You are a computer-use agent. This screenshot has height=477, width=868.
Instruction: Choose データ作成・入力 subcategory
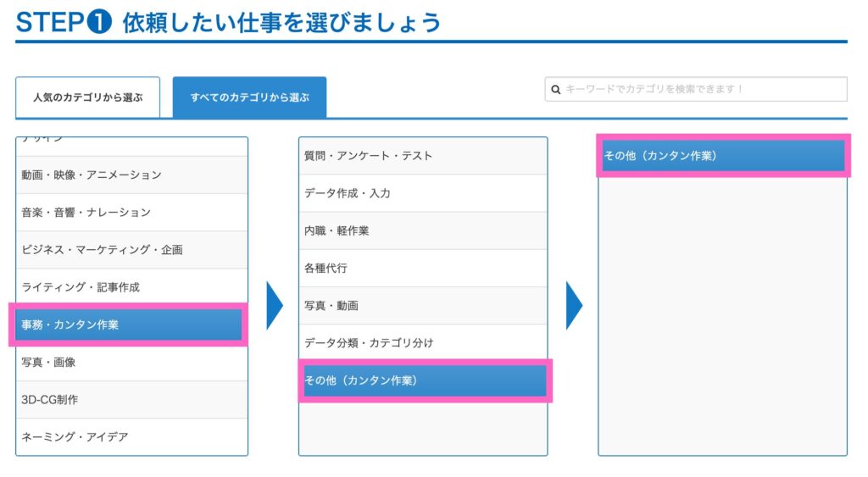pyautogui.click(x=422, y=193)
